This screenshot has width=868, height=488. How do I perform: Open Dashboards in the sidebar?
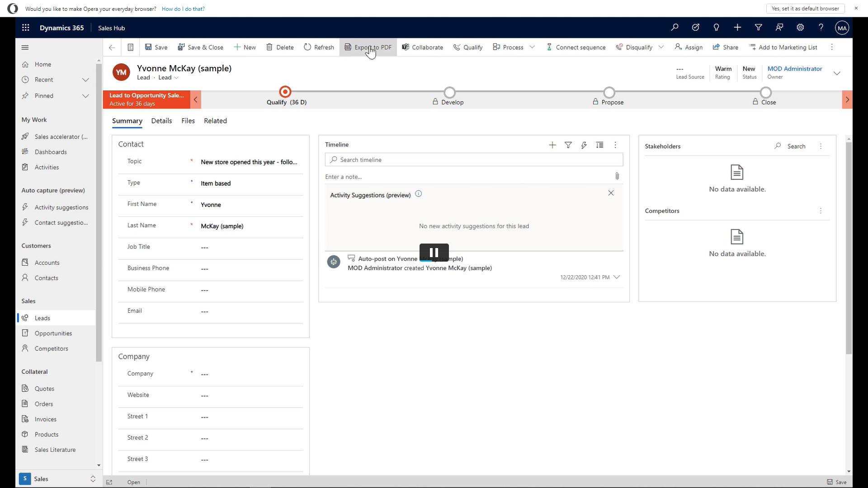pos(51,152)
